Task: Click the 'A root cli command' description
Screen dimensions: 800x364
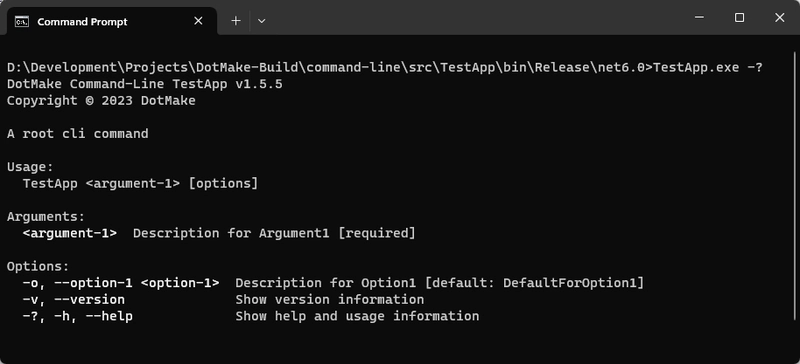Action: tap(78, 134)
